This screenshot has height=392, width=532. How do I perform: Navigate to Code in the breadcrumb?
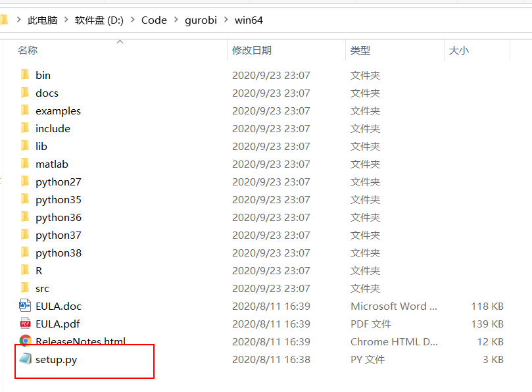click(154, 20)
